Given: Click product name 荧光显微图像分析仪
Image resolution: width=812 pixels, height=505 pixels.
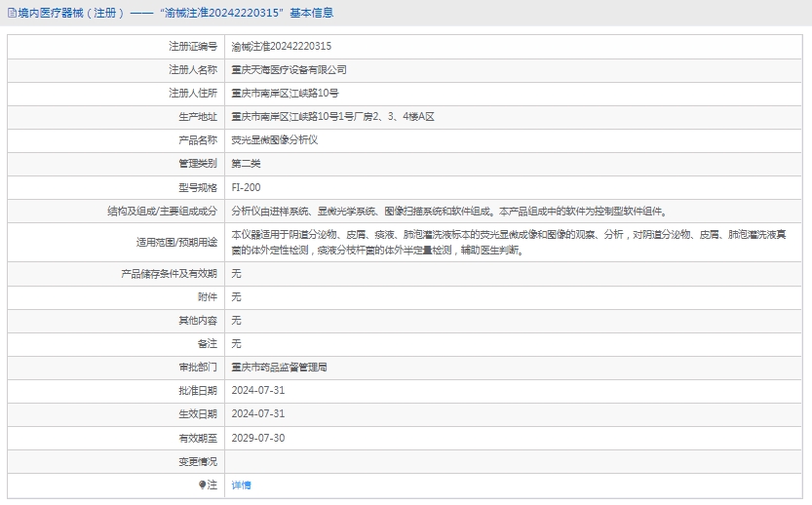Looking at the screenshot, I should tap(274, 139).
